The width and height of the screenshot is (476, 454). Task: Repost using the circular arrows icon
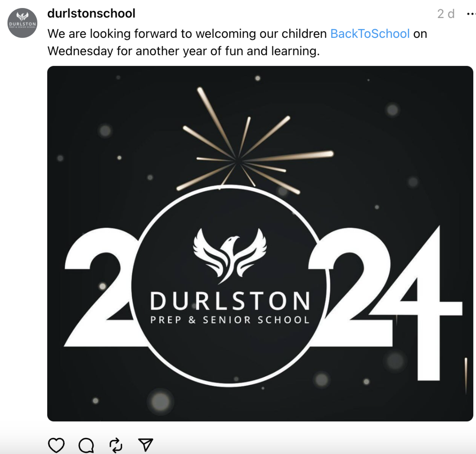[x=116, y=445]
